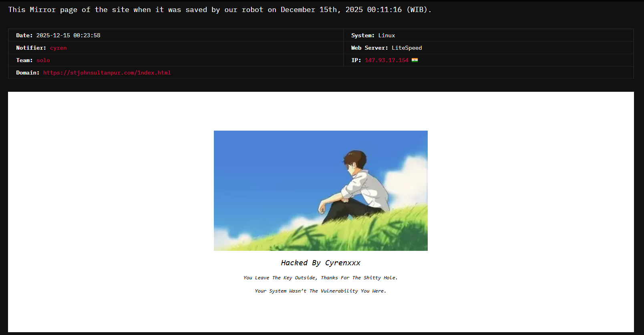Click the 'Your System Wasn't The Vulnerability' line
Viewport: 644px width, 335px height.
(x=320, y=291)
